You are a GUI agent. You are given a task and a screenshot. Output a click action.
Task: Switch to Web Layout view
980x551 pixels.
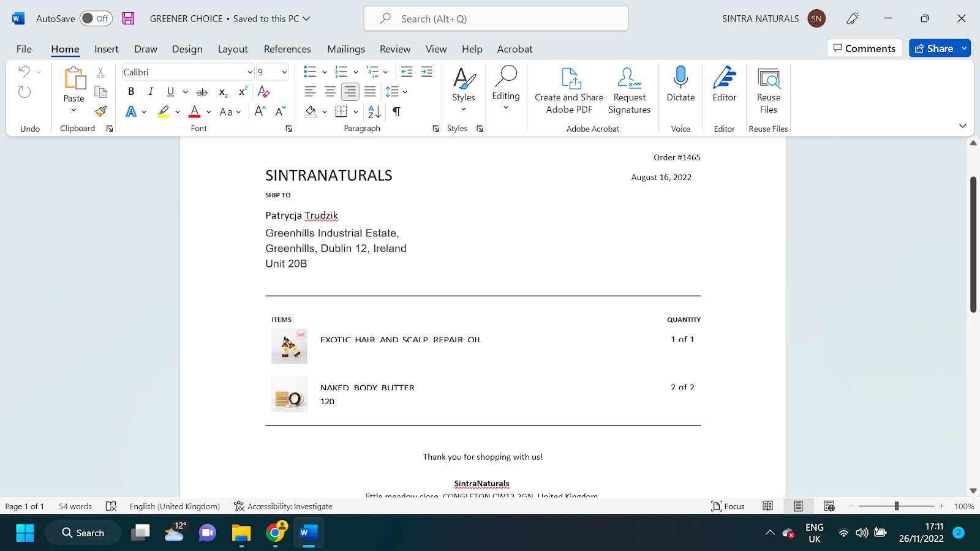pos(829,506)
